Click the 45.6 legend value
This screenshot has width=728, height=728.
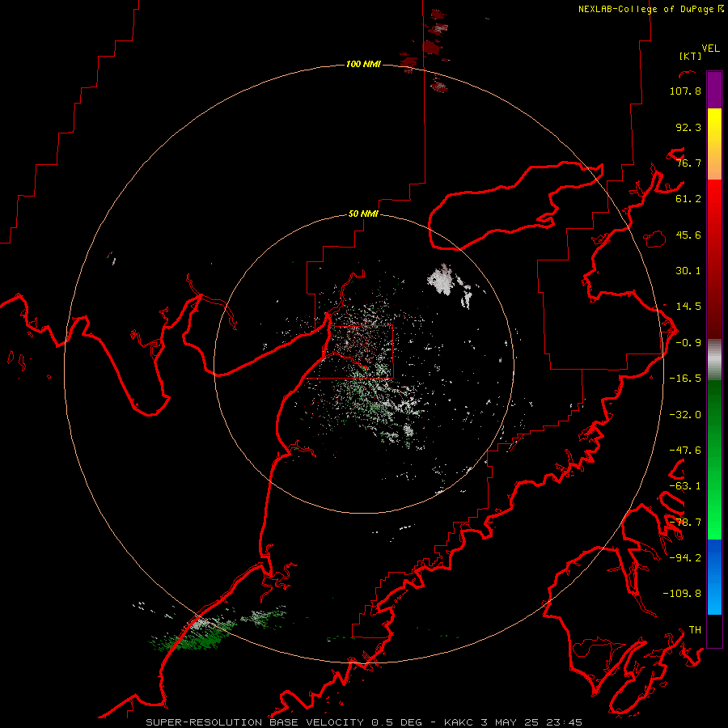pos(688,235)
